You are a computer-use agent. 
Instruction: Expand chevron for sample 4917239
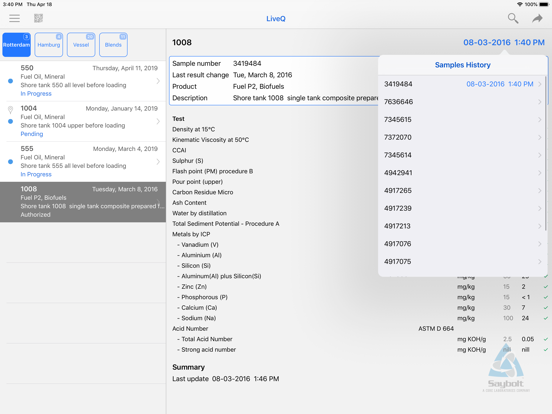pos(540,208)
